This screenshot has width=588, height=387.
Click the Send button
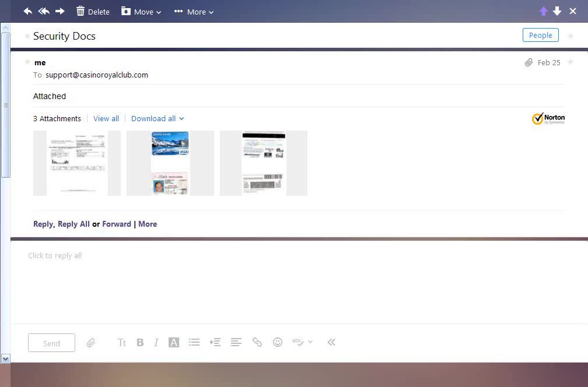coord(51,343)
